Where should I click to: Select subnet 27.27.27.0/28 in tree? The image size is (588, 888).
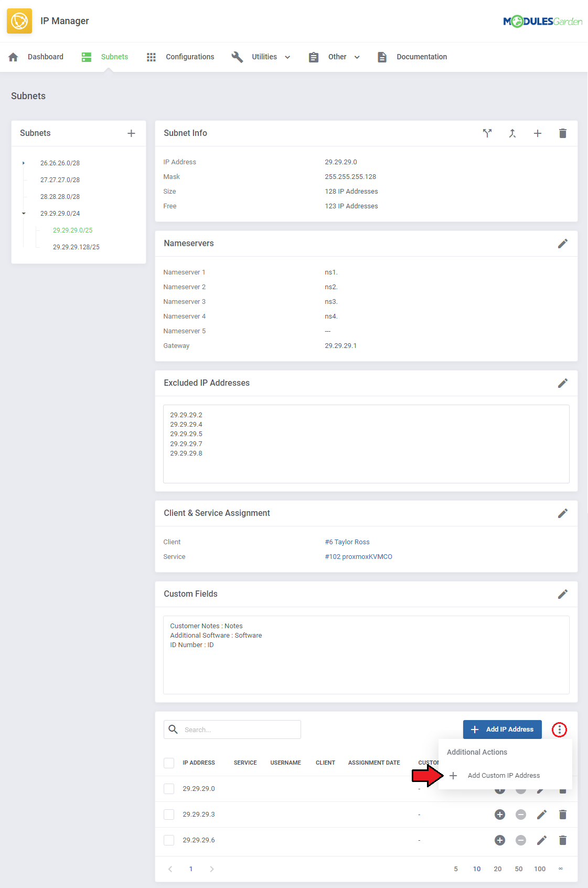click(x=60, y=180)
